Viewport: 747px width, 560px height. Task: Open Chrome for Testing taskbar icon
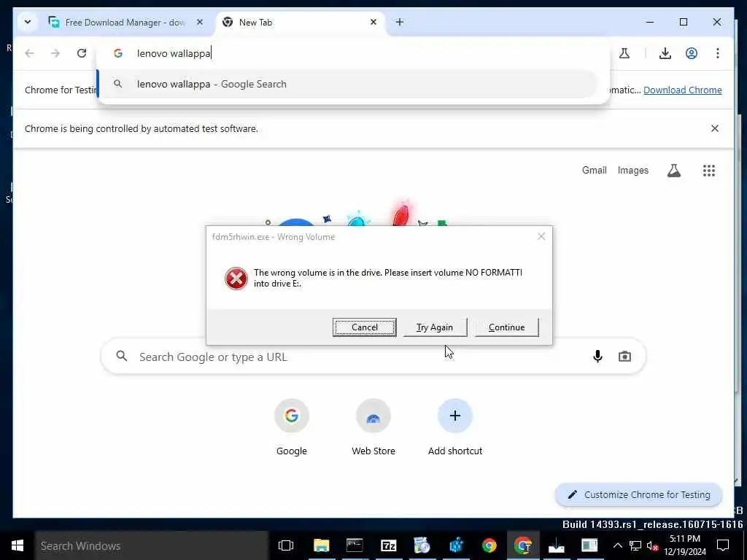click(522, 545)
